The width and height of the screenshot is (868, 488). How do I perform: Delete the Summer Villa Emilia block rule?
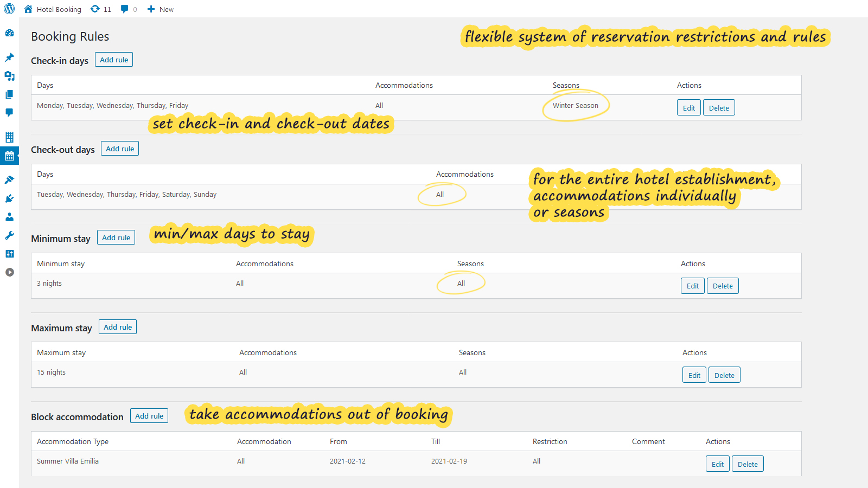(x=748, y=464)
